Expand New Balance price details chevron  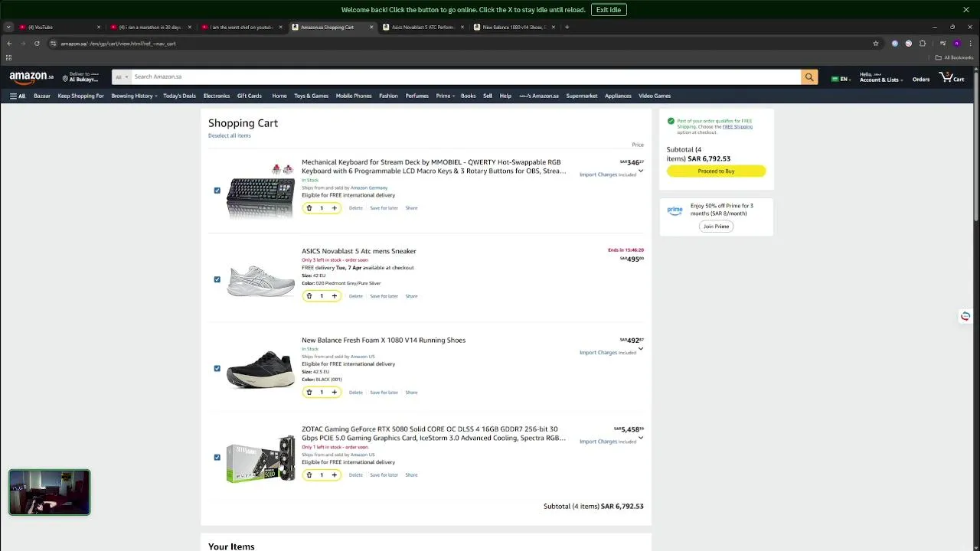tap(641, 349)
